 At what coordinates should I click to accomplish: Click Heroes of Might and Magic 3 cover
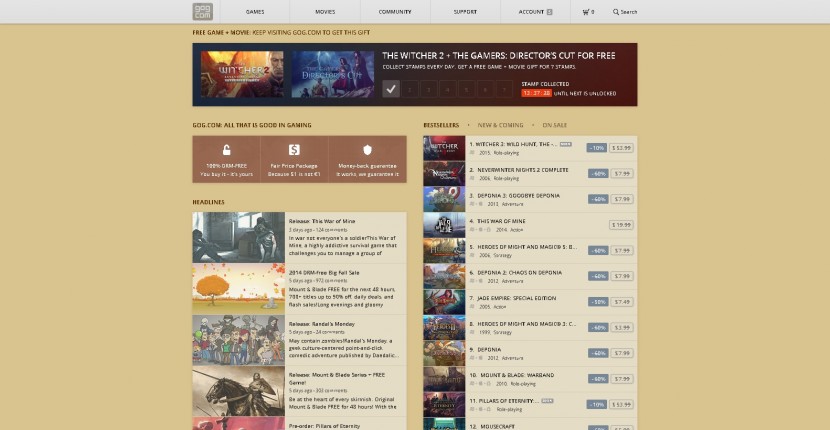pyautogui.click(x=444, y=327)
